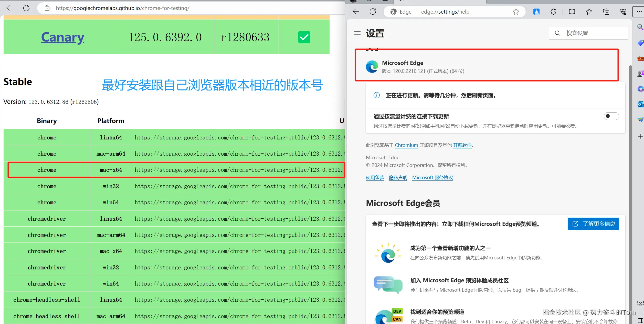
Task: Click the chrome-headless-shell linux64 URL
Action: pos(240,300)
